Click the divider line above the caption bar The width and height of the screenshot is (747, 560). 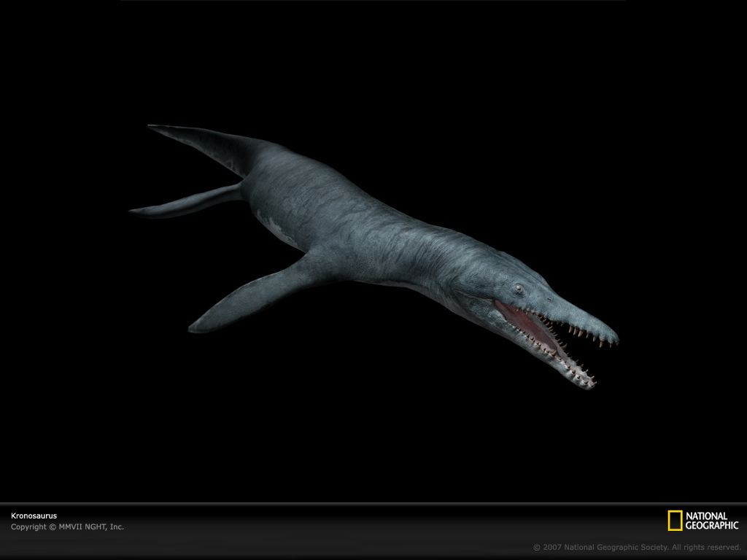point(373,503)
